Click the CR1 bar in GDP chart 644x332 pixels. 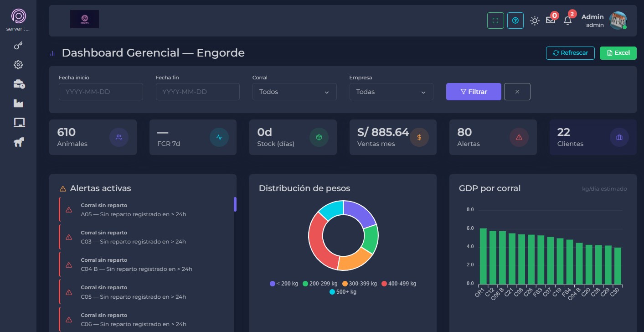[x=483, y=256]
